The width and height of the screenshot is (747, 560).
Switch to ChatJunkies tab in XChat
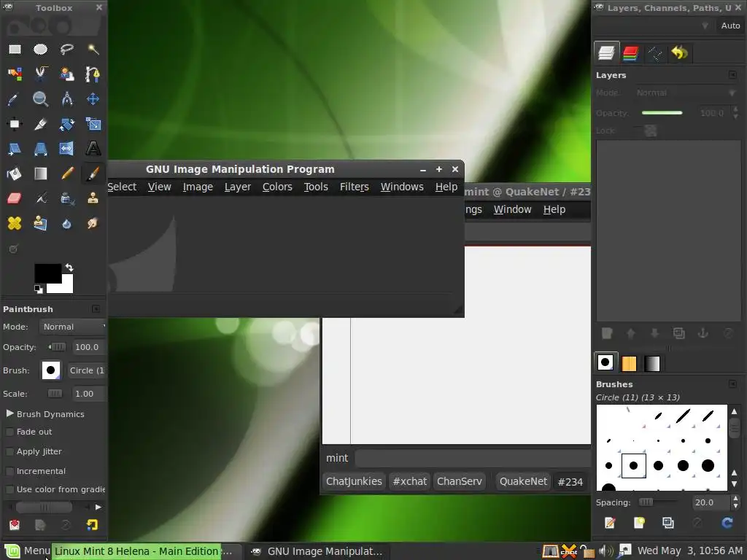354,481
